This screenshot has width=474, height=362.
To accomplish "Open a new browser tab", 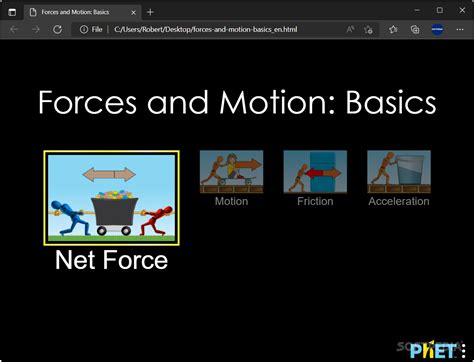I will [150, 12].
